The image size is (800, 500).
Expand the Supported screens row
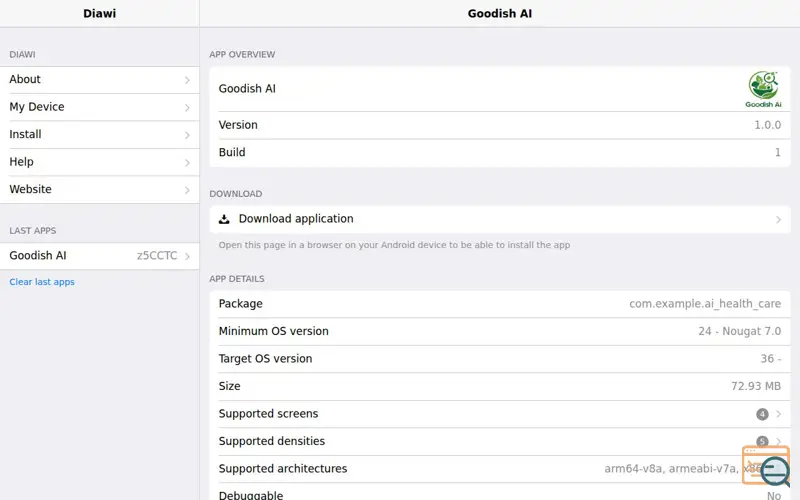(x=499, y=414)
